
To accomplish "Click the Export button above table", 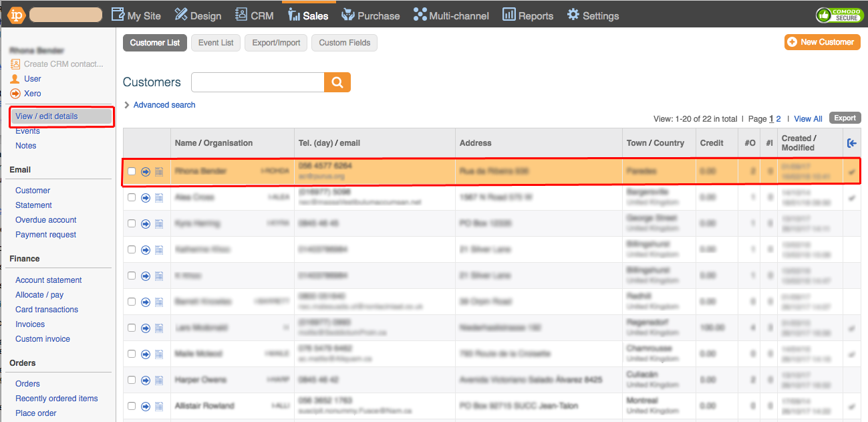I will pyautogui.click(x=845, y=118).
